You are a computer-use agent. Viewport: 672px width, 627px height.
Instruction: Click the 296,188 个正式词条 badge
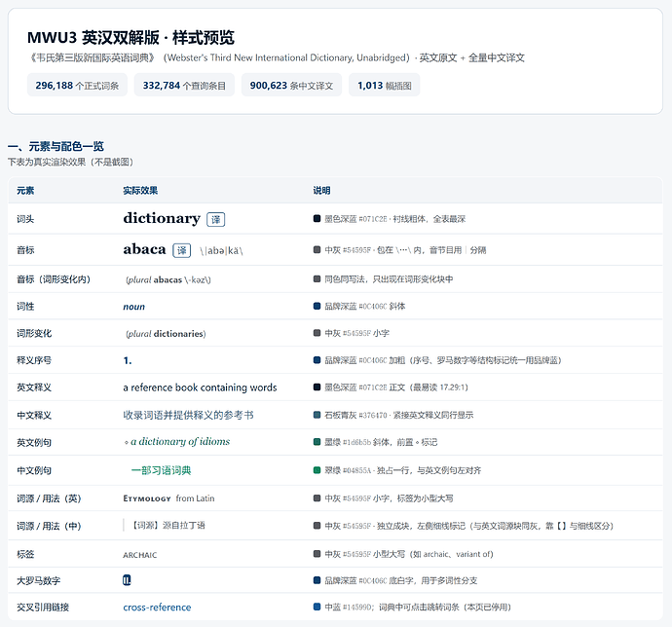77,86
